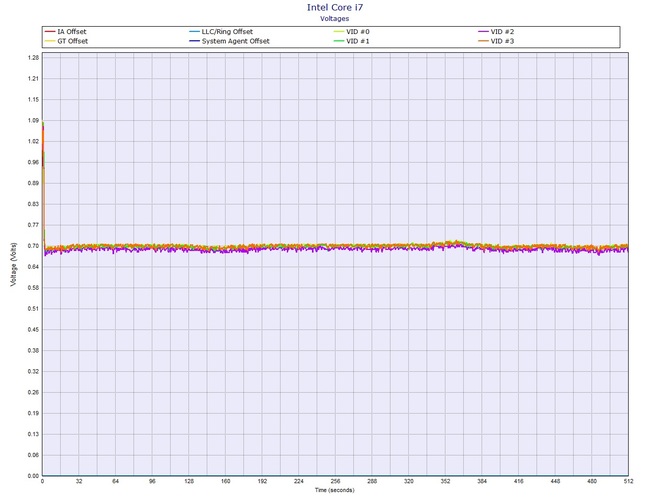Click the 0.00 y-axis value

click(33, 476)
